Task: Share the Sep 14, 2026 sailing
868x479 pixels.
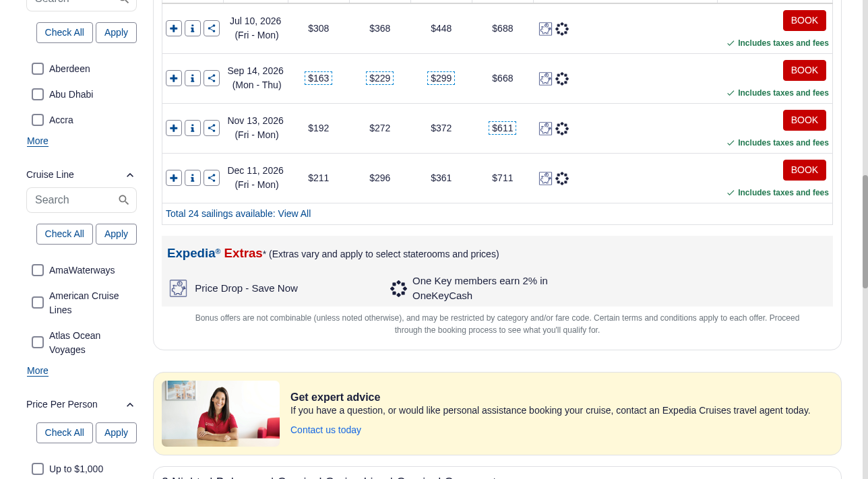Action: pos(212,78)
